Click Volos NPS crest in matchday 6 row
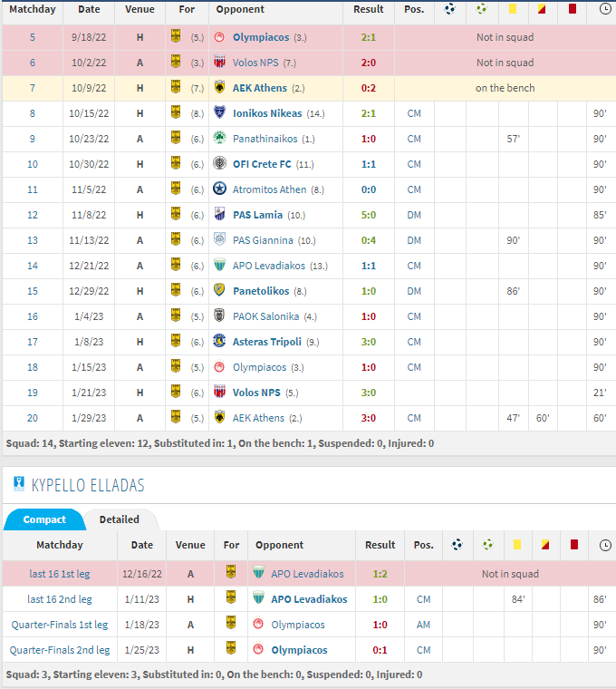 (219, 62)
